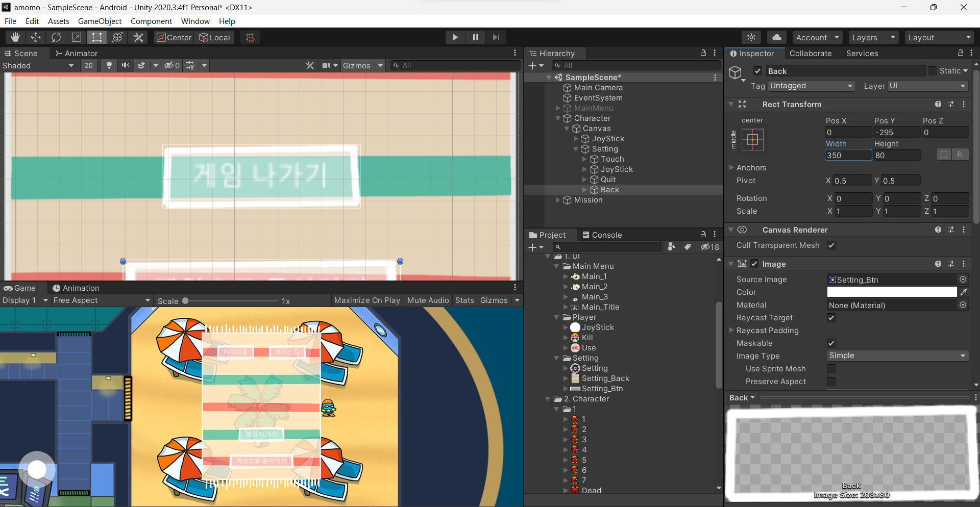Enable Preserve Aspect checkbox
The width and height of the screenshot is (980, 507).
click(x=831, y=382)
